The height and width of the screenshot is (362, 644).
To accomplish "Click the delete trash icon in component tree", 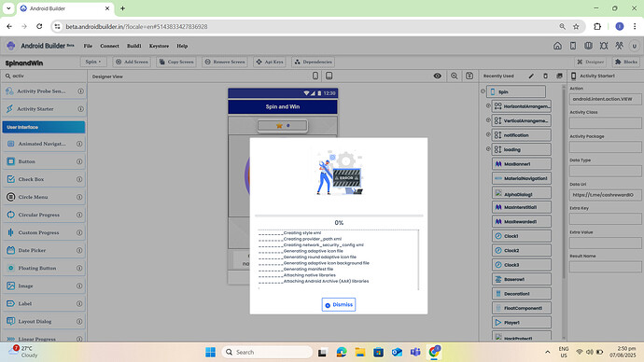I will [x=545, y=76].
